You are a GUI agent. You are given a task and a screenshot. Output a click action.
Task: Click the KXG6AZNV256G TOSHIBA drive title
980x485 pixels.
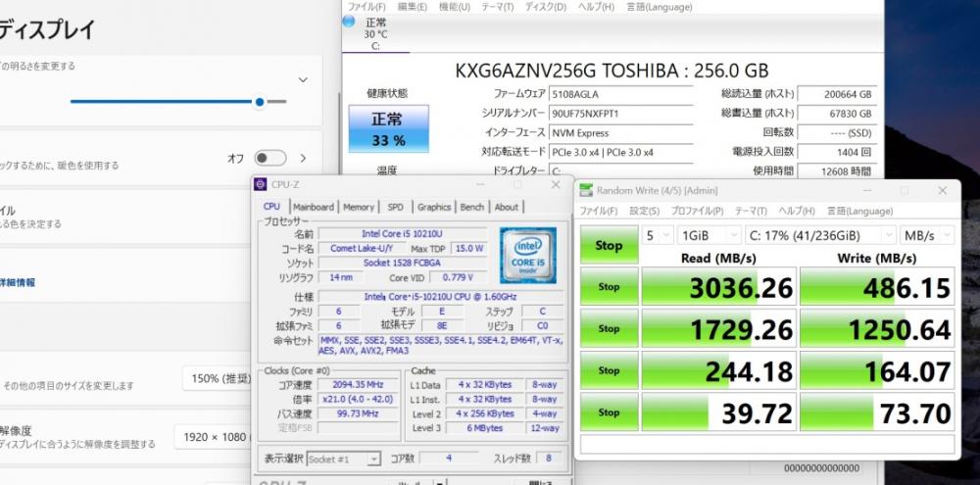pyautogui.click(x=612, y=71)
